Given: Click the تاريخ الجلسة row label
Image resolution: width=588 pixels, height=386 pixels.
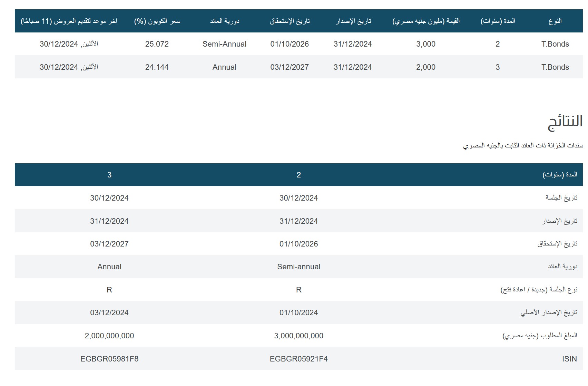Looking at the screenshot, I should point(561,198).
